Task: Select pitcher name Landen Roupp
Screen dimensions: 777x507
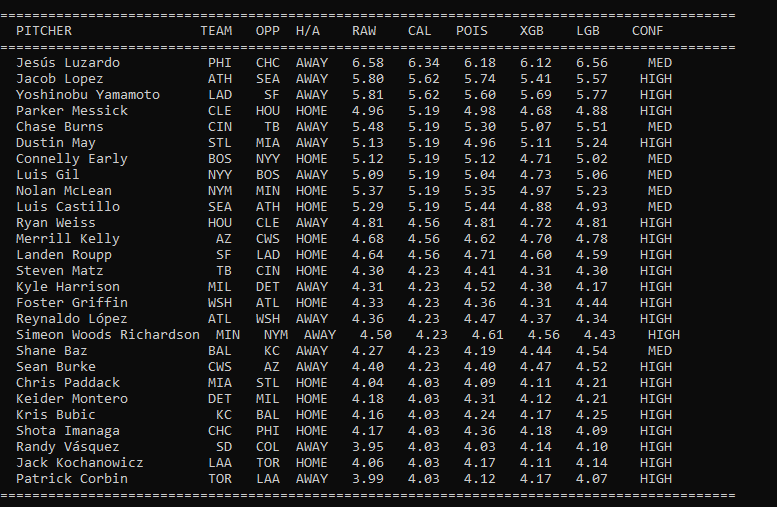Action: pyautogui.click(x=64, y=255)
